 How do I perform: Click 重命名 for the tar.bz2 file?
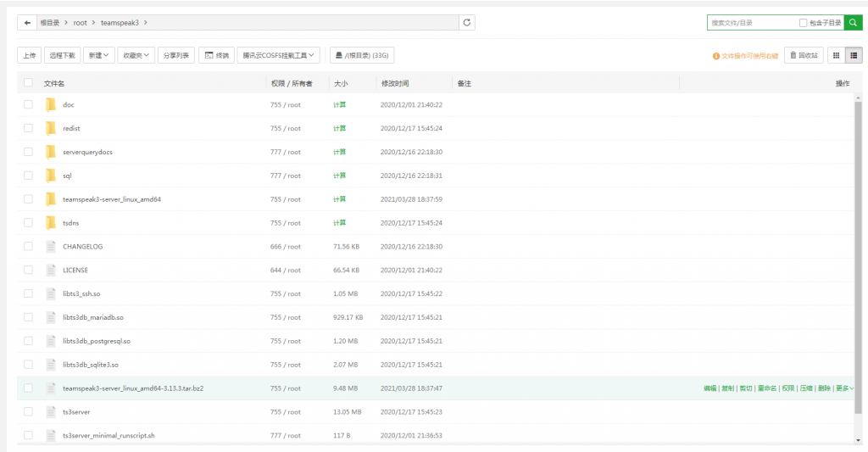(766, 388)
